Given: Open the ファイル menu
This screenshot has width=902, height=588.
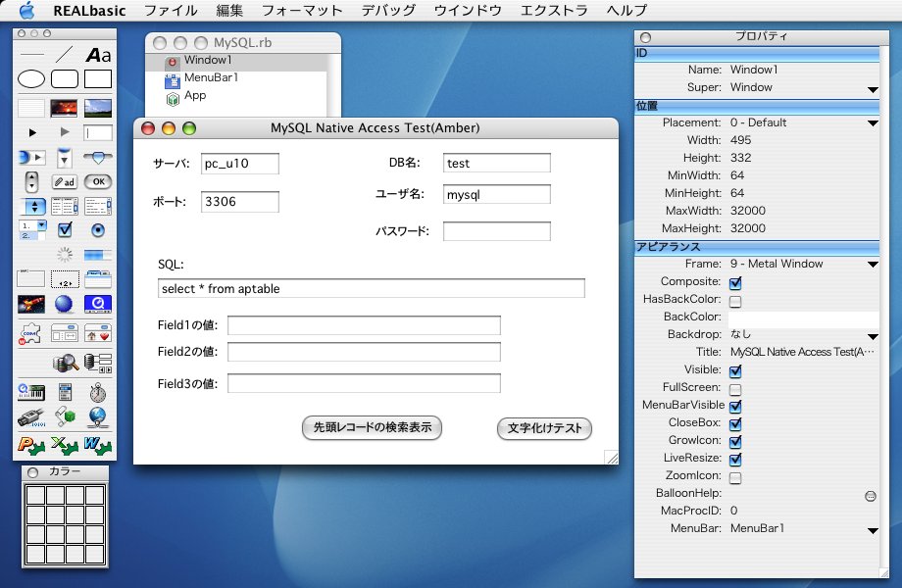Looking at the screenshot, I should (x=171, y=11).
